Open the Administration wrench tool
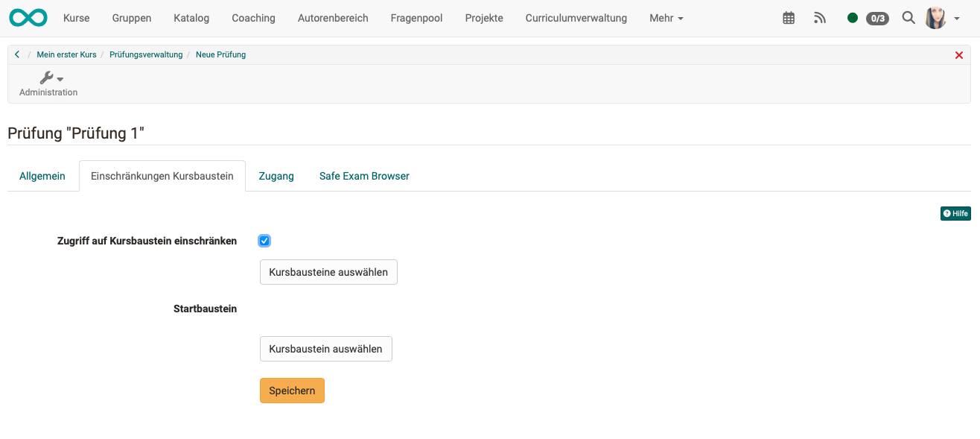The height and width of the screenshot is (439, 980). pyautogui.click(x=48, y=77)
